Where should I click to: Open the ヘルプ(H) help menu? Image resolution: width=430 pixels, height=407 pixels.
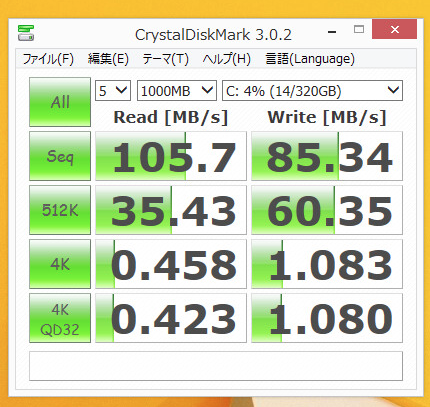pyautogui.click(x=227, y=59)
